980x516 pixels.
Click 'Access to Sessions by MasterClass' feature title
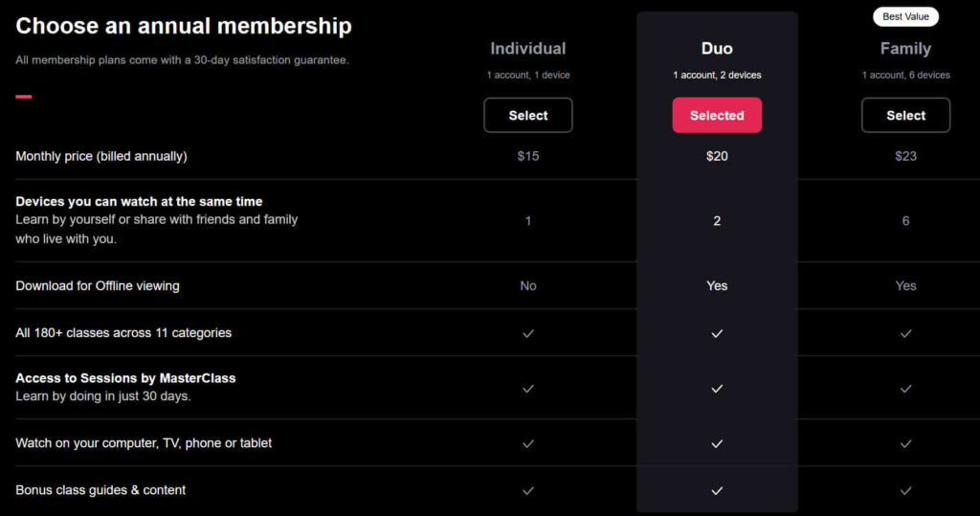[125, 378]
